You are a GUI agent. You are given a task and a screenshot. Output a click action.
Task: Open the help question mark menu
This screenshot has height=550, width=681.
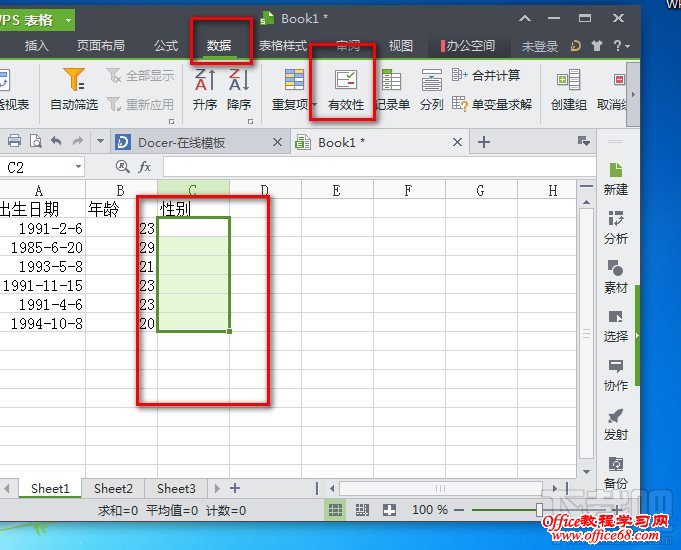tap(621, 46)
